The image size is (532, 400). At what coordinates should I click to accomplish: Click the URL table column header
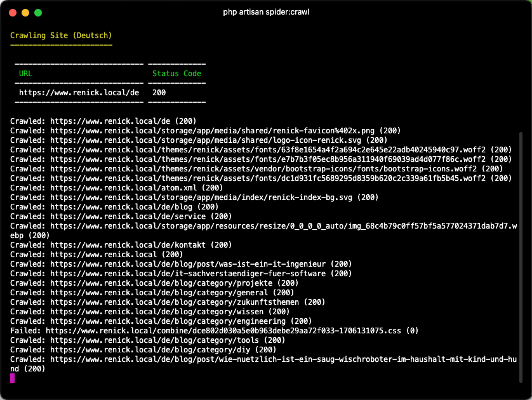[26, 74]
